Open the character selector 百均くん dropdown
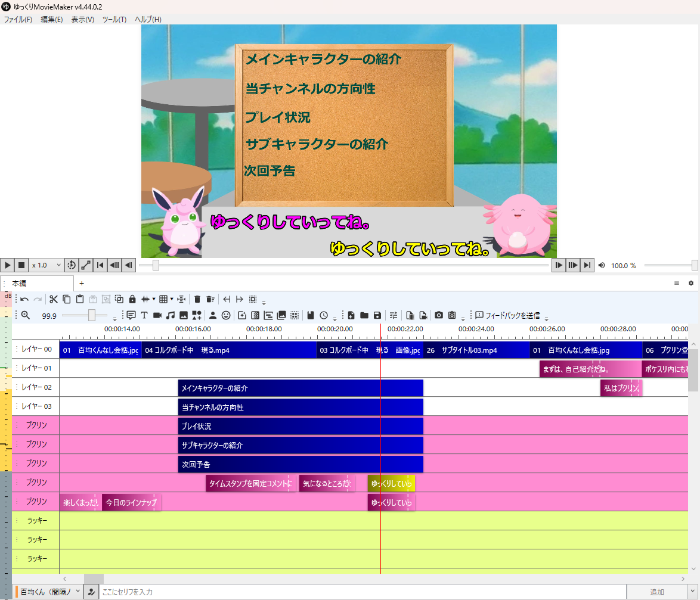The width and height of the screenshot is (700, 600). (x=48, y=592)
